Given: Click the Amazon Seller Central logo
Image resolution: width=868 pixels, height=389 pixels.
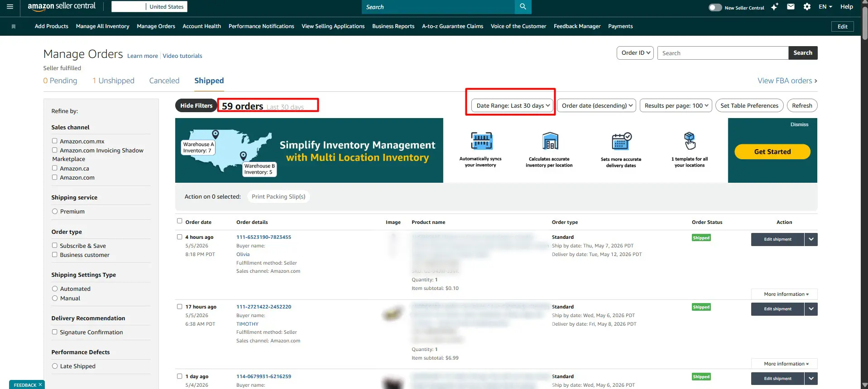Looking at the screenshot, I should (62, 6).
